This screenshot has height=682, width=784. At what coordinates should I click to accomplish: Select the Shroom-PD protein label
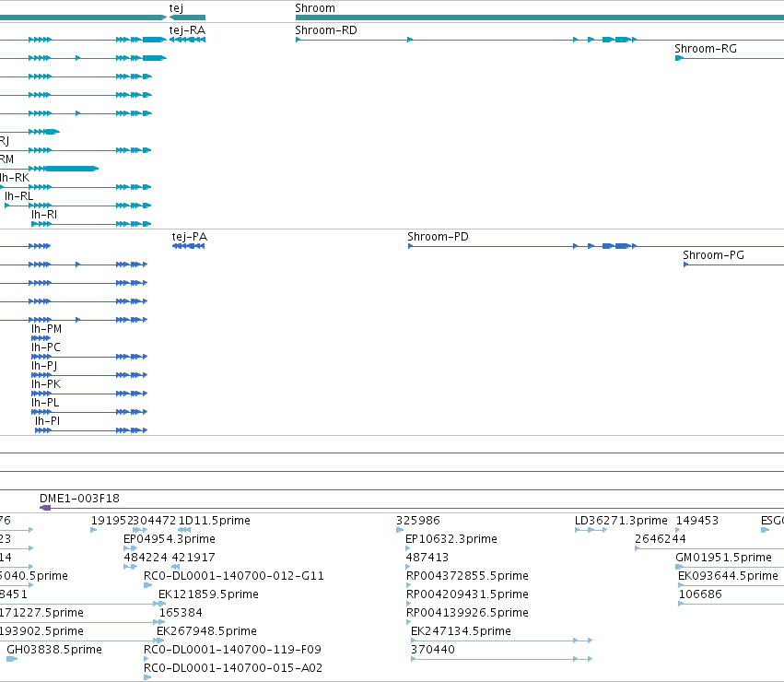(438, 237)
